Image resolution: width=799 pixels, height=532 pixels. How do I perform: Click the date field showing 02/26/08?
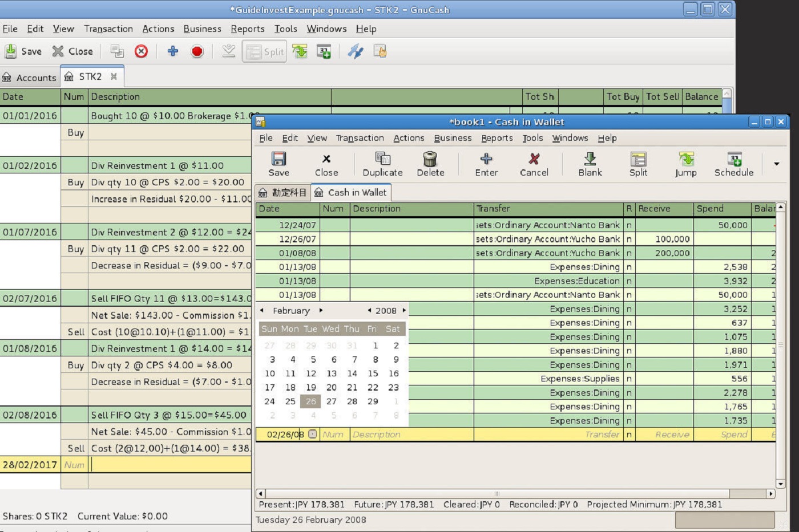(285, 434)
